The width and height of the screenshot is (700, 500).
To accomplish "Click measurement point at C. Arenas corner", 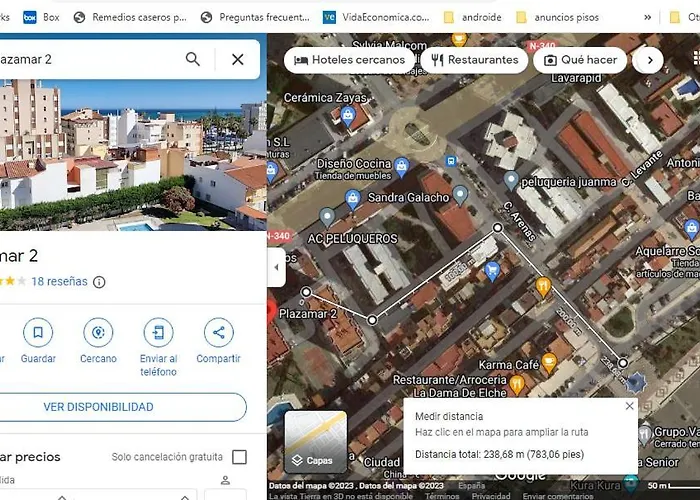I will tap(497, 228).
